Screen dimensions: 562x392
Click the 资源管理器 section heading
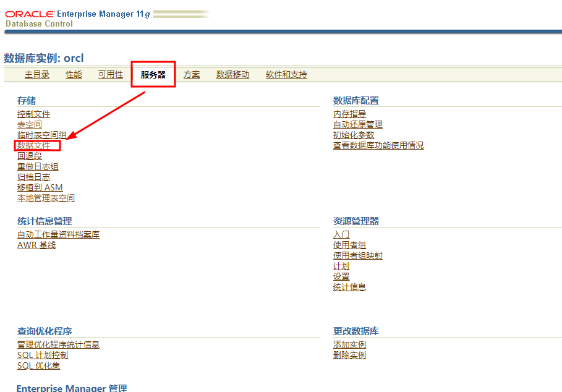click(x=356, y=221)
